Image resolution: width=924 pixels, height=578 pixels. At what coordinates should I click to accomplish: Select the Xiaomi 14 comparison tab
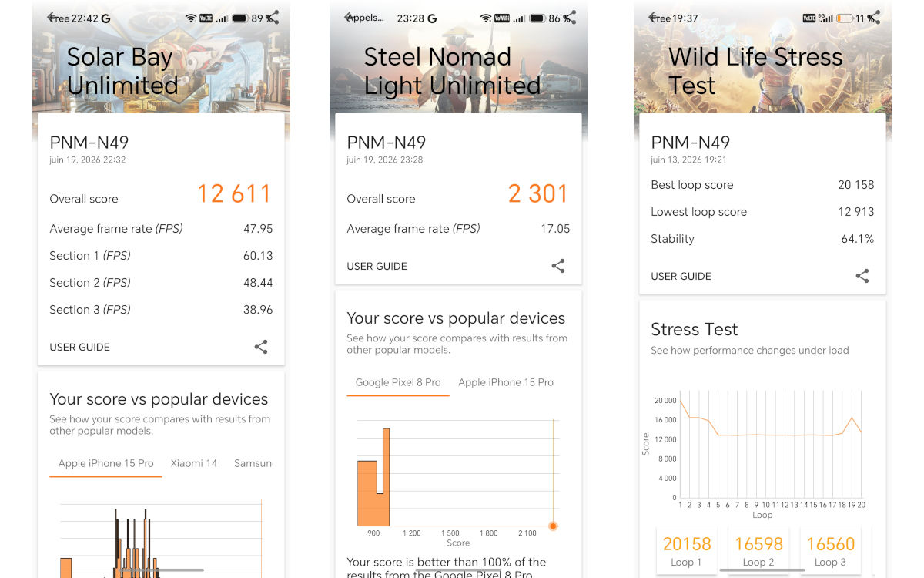(x=194, y=463)
